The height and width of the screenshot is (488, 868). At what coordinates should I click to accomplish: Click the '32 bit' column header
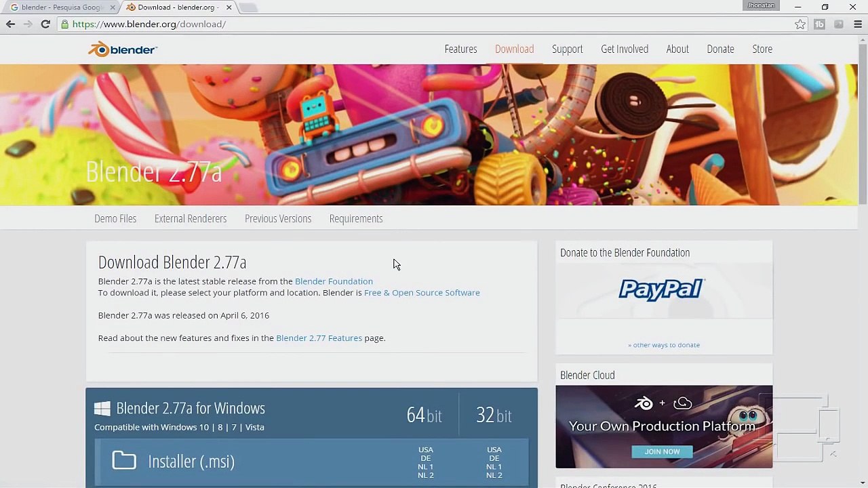[x=494, y=415]
